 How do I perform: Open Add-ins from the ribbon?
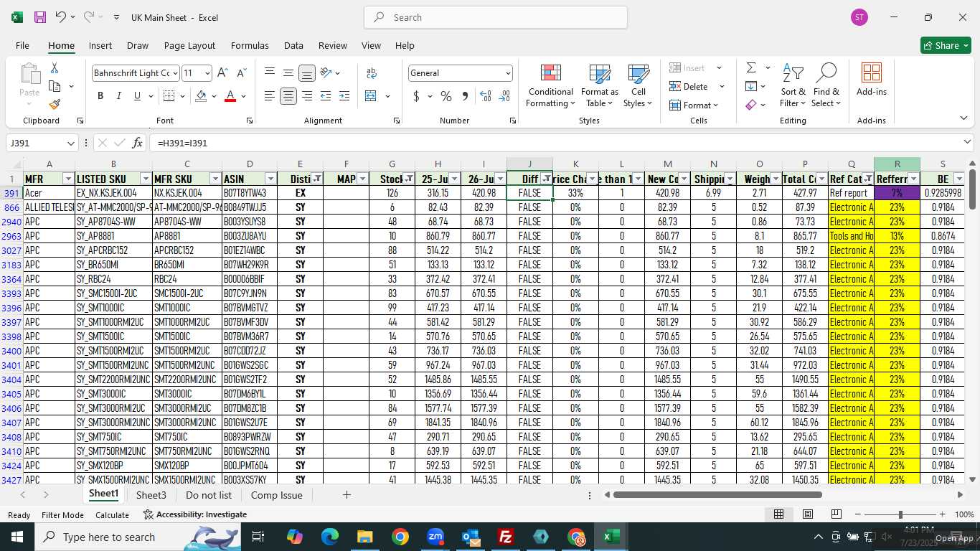[871, 80]
